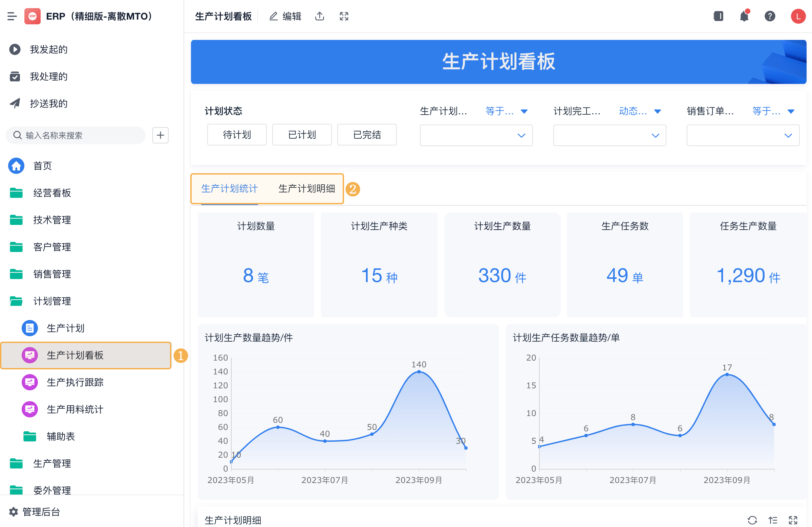Toggle the 已完结 status filter
Screen dimensions: 812x527
click(367, 135)
